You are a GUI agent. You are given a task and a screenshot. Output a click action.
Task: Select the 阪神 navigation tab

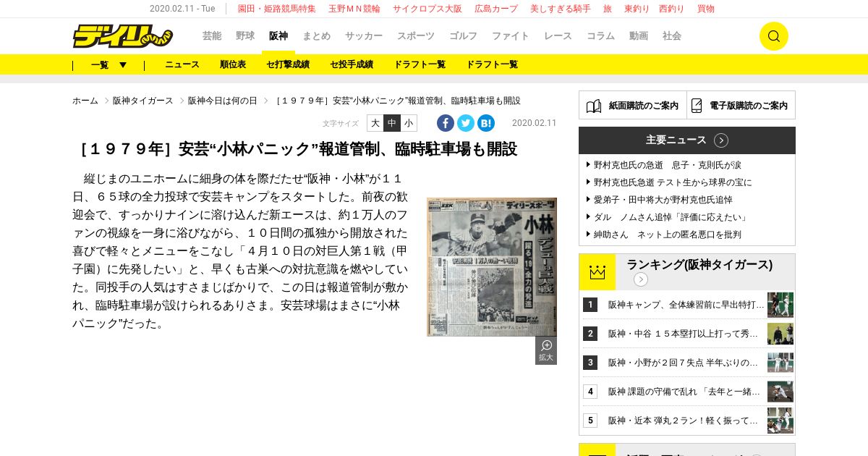click(x=278, y=35)
